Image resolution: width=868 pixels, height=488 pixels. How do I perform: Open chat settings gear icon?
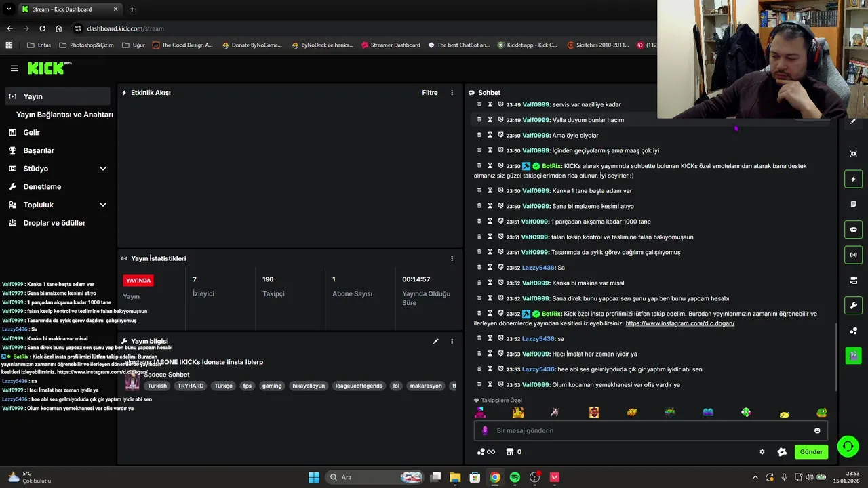click(x=762, y=452)
